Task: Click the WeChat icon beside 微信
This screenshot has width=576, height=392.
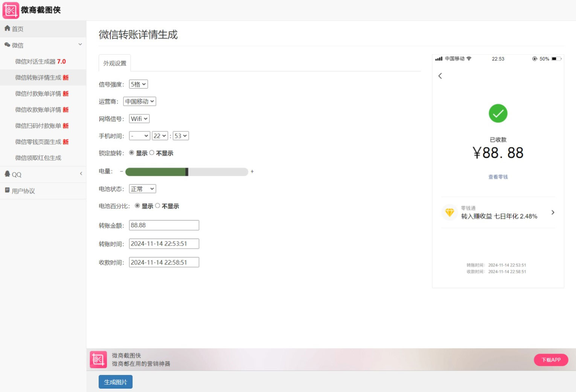Action: (x=7, y=45)
